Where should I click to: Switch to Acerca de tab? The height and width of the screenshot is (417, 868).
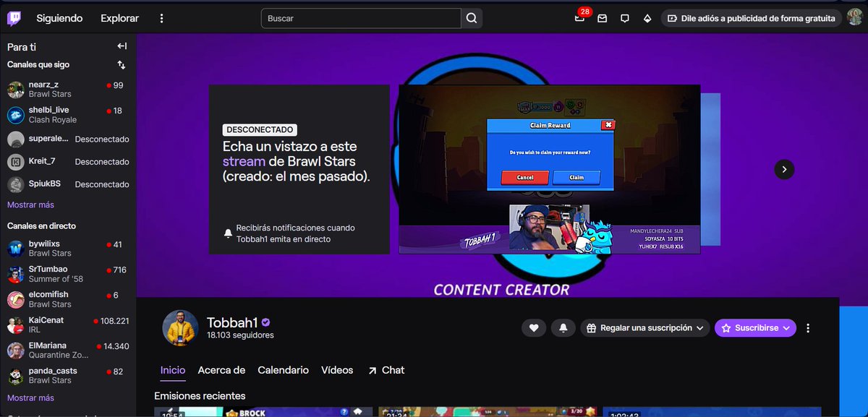pos(221,370)
